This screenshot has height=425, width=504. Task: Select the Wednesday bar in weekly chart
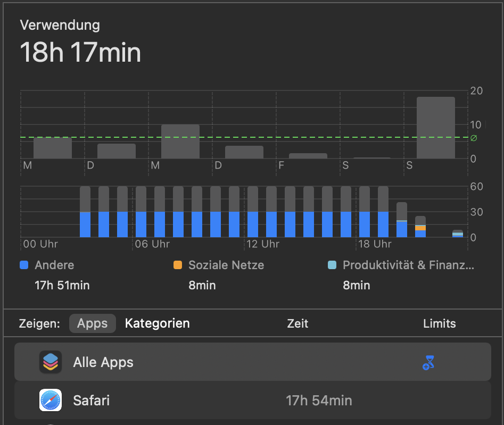tap(180, 141)
